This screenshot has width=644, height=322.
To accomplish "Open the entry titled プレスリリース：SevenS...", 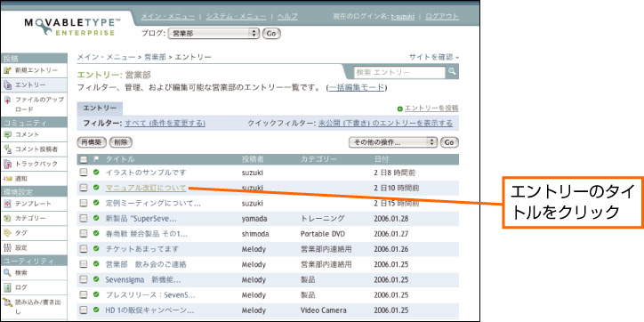I will [x=150, y=295].
